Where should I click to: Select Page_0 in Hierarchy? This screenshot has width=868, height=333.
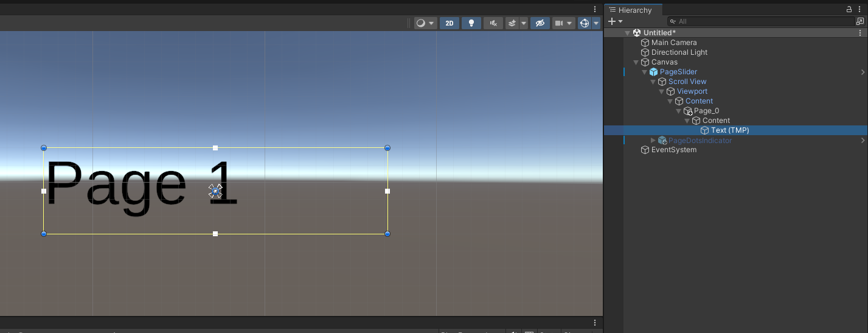[706, 111]
